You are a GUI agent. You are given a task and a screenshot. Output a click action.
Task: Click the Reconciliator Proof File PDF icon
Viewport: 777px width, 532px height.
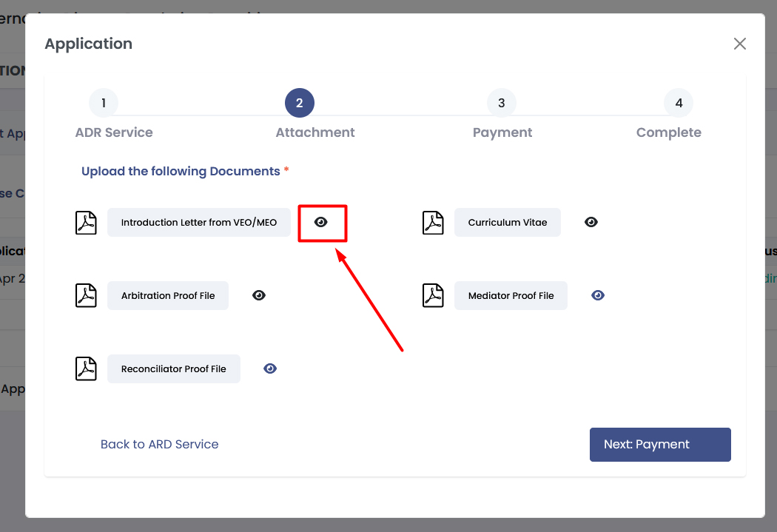click(87, 368)
